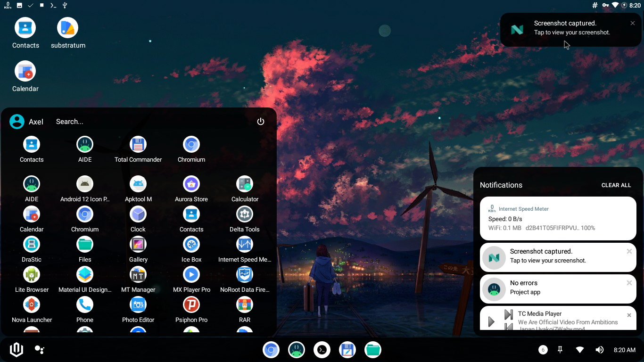Click the volume speaker icon in taskbar
The width and height of the screenshot is (644, 362).
coord(599,350)
